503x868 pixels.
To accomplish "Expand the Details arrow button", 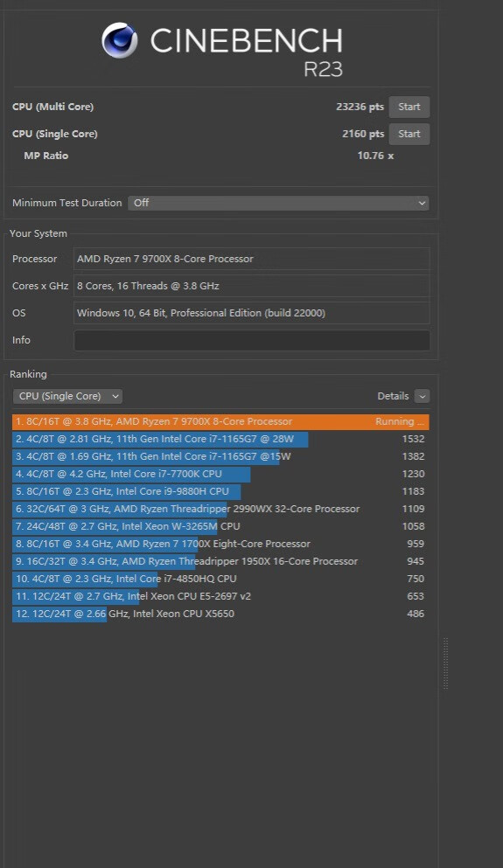I will [422, 396].
